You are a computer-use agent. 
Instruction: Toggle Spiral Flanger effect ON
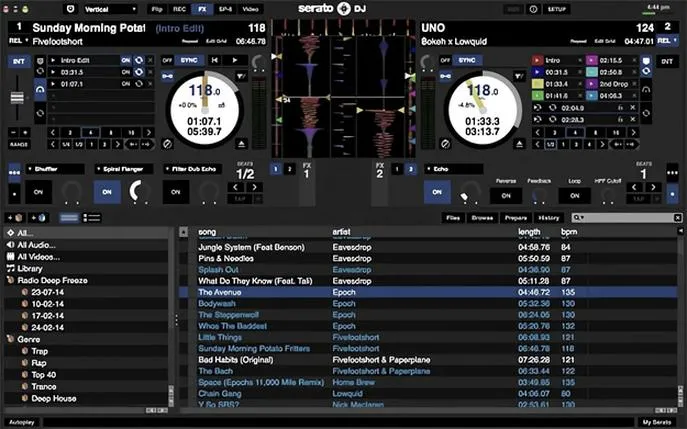(x=107, y=192)
